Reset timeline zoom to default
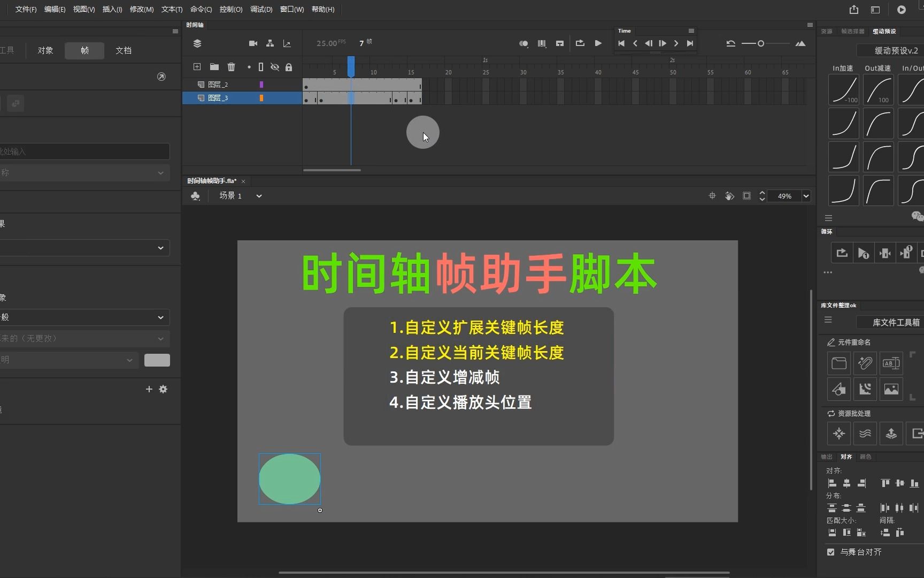This screenshot has width=924, height=578. [731, 43]
